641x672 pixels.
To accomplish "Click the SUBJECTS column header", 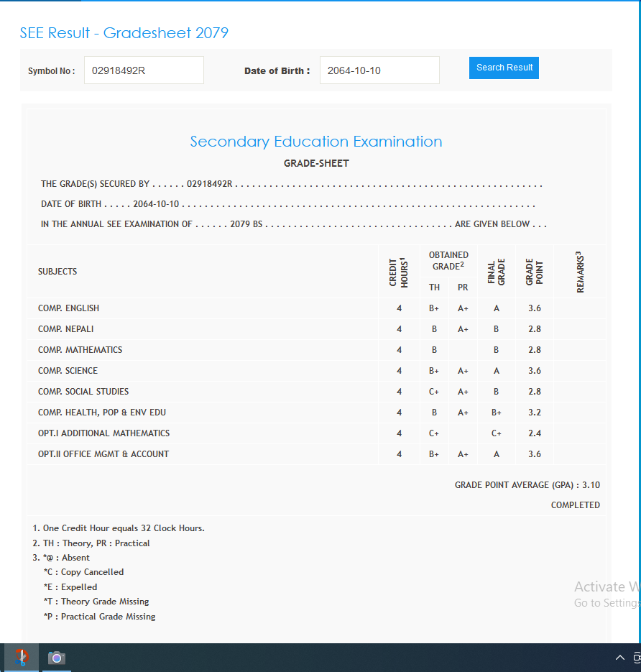I will 57,272.
